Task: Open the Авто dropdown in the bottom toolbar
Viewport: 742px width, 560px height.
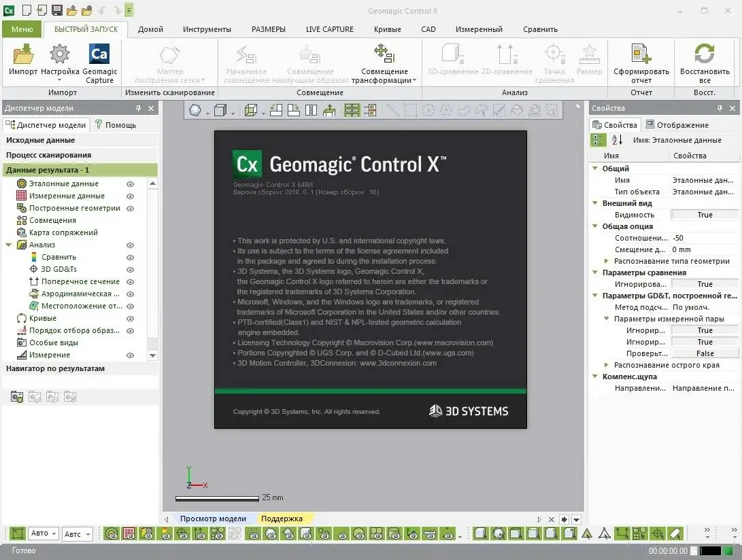Action: 43,533
